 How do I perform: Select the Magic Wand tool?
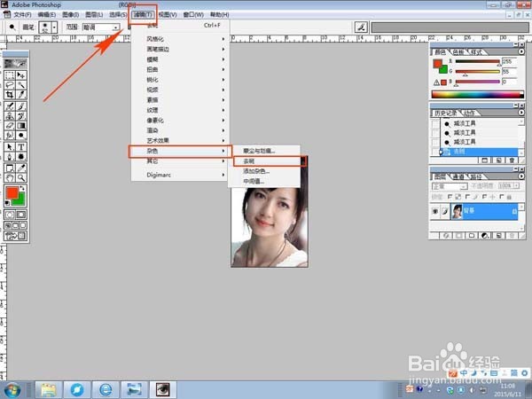21,85
